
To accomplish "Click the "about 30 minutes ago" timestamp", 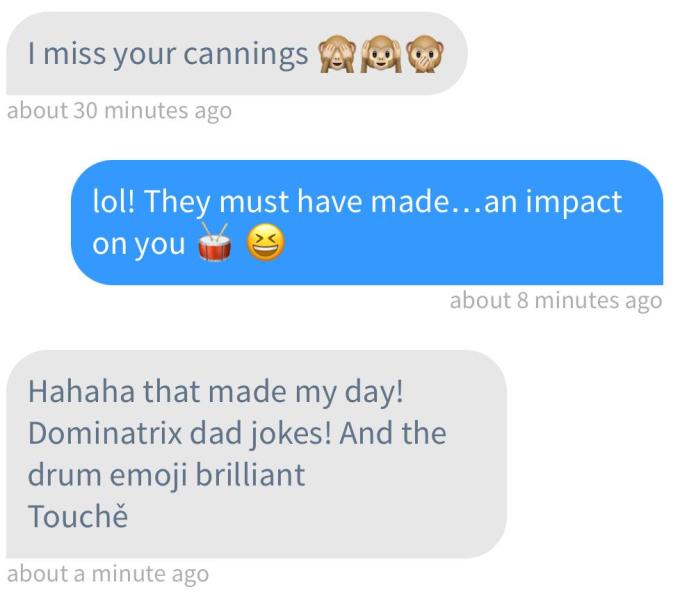I will (119, 111).
